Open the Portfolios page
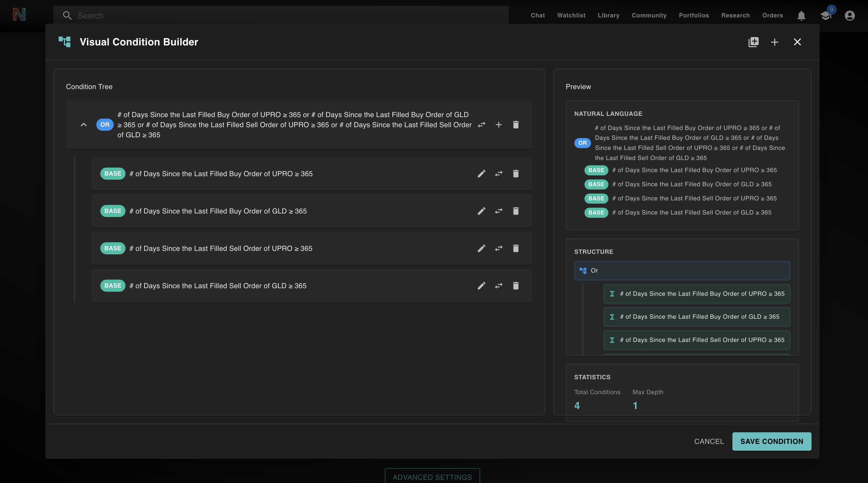Viewport: 868px width, 483px height. [x=694, y=15]
